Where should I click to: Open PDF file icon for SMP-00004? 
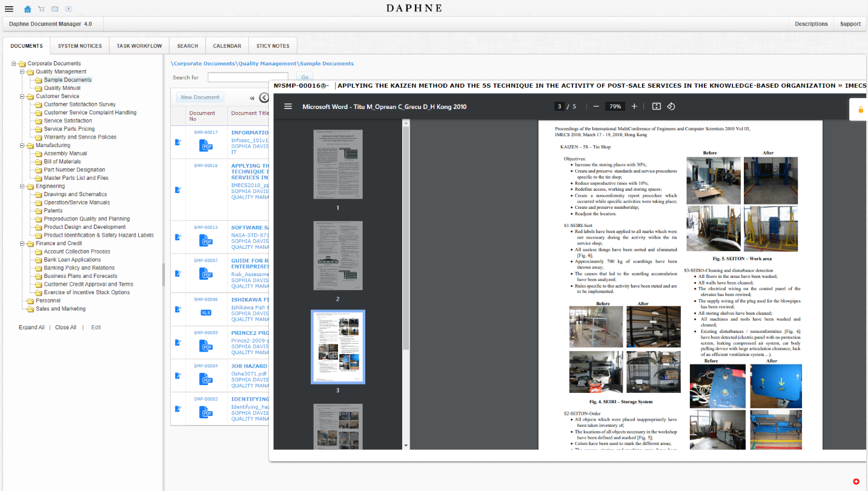click(x=207, y=378)
